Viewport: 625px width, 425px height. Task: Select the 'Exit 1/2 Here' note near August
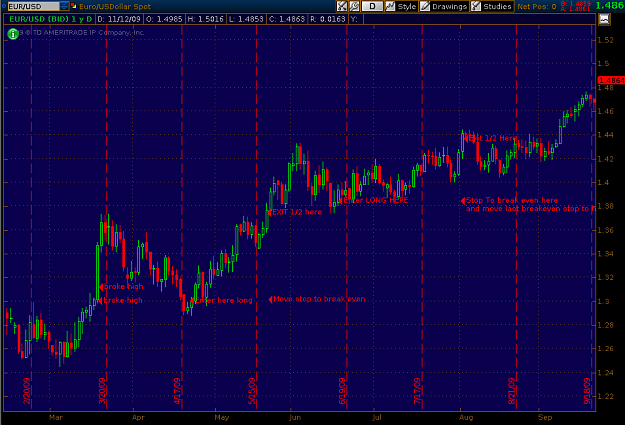coord(492,138)
